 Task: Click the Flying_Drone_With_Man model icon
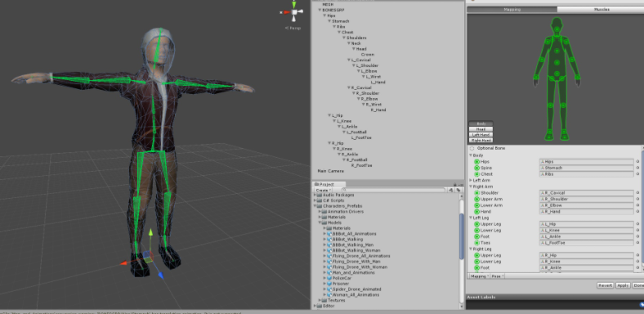(329, 262)
